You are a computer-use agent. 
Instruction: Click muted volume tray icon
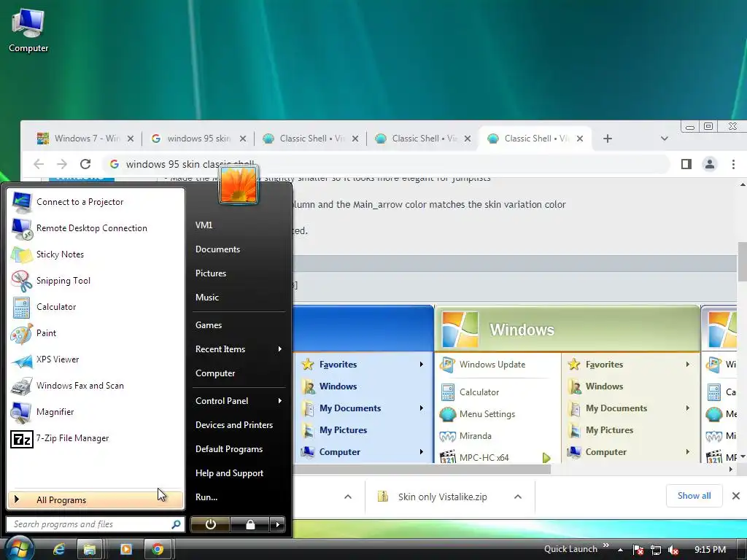673,550
